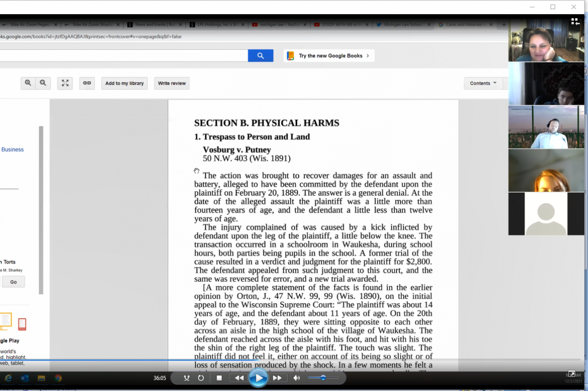Toggle repeat in media player
588x391 pixels.
pos(201,378)
